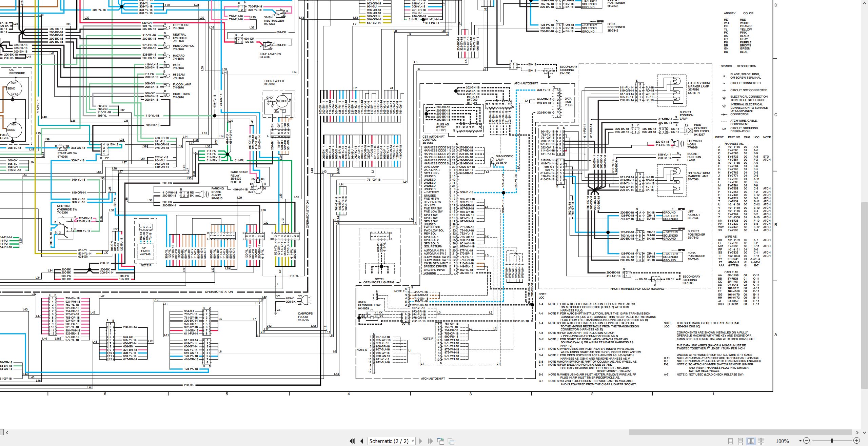
Task: Click the OPEN ROPS LIGHTING label
Action: 379,282
